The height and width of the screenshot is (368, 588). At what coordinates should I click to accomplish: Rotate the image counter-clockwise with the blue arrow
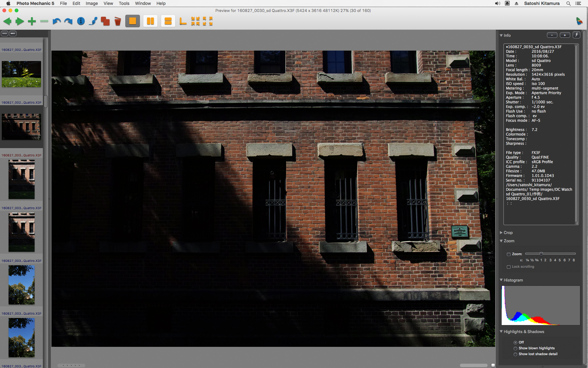click(56, 21)
